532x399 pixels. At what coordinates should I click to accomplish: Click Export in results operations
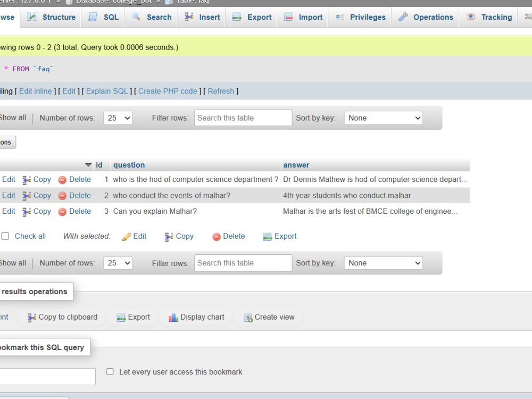(x=132, y=317)
